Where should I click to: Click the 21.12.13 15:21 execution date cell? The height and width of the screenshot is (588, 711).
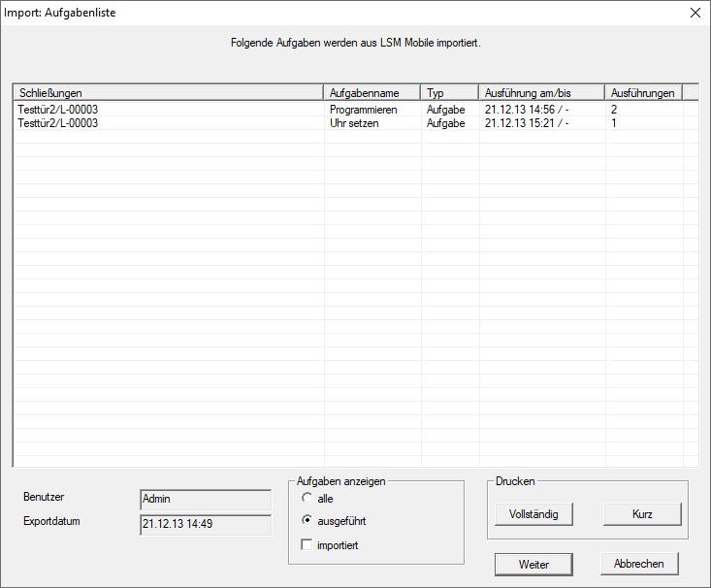pos(526,123)
